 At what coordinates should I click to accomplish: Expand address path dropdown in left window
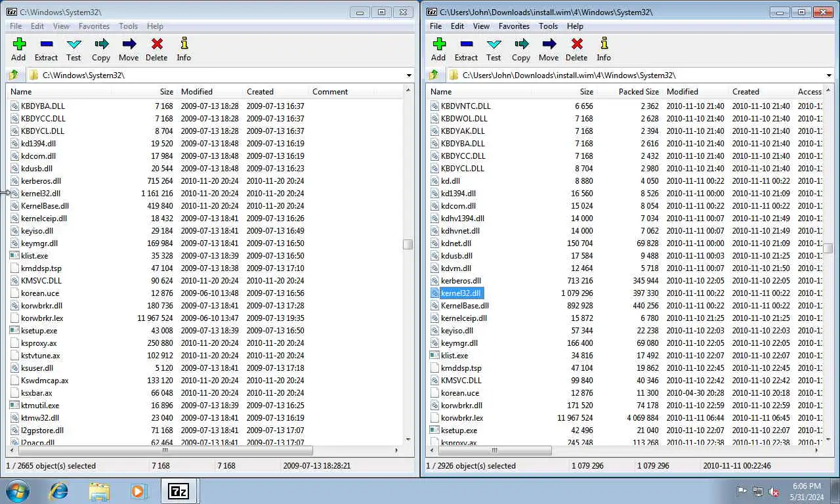[409, 75]
